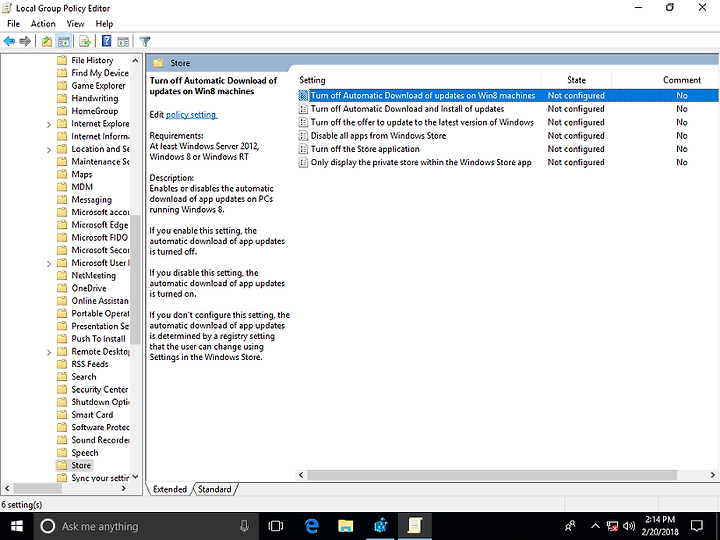Toggle the Show/Hide Console Tree icon
This screenshot has width=720, height=540.
coord(63,41)
